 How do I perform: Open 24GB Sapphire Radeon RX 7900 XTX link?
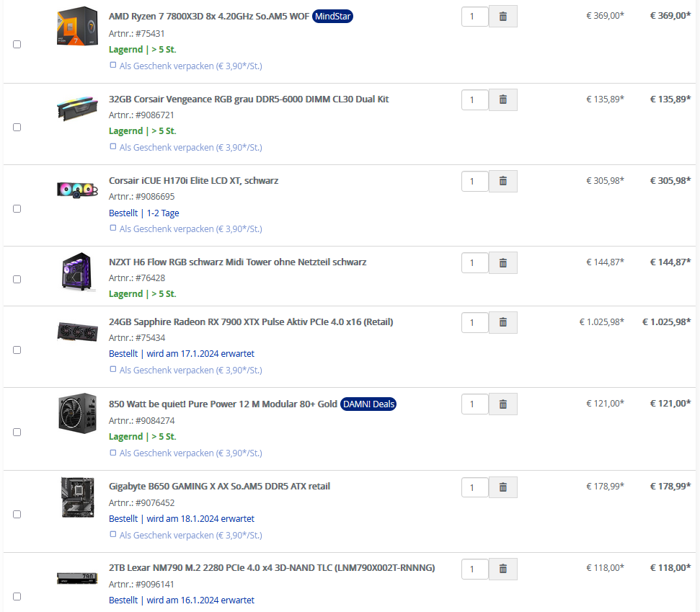pos(251,321)
